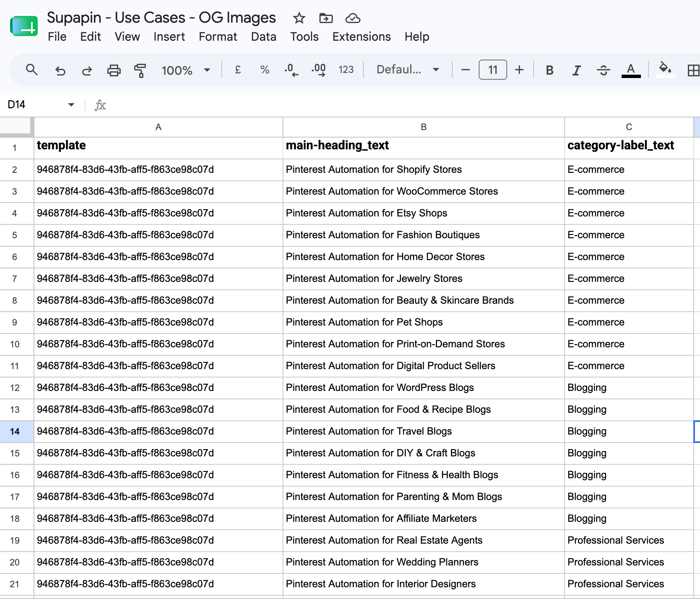Screen dimensions: 700x599
Task: Open more number formats 123
Action: pos(346,70)
